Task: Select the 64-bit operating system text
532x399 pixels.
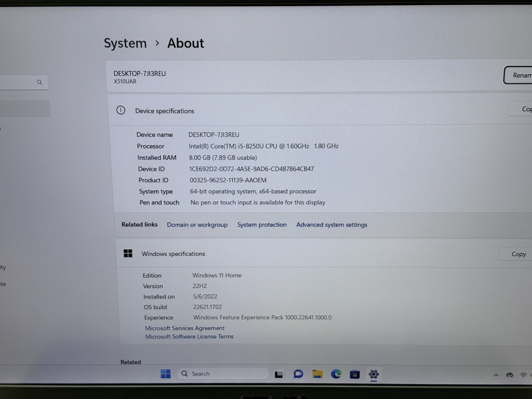Action: click(x=253, y=192)
